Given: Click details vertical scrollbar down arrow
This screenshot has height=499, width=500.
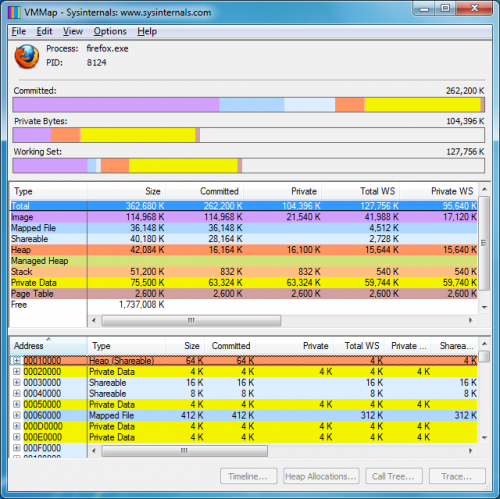Looking at the screenshot, I should 485,437.
